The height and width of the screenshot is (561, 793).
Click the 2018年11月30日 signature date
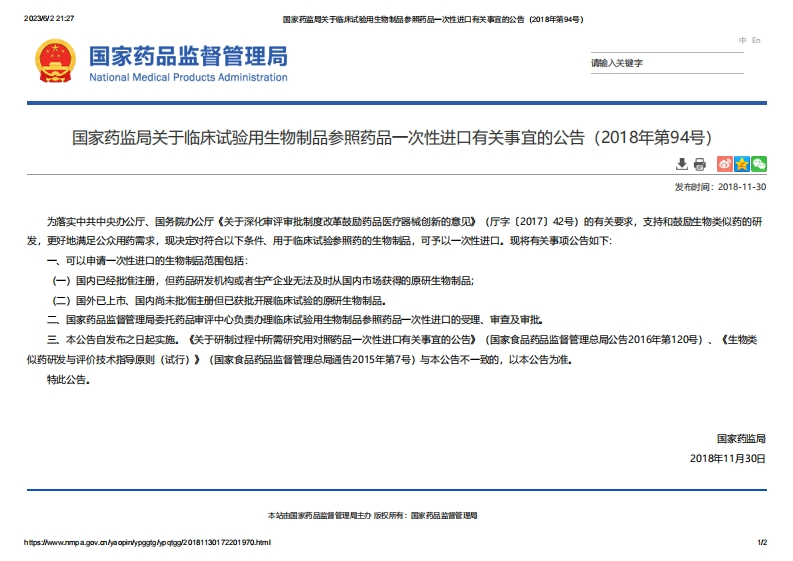728,458
